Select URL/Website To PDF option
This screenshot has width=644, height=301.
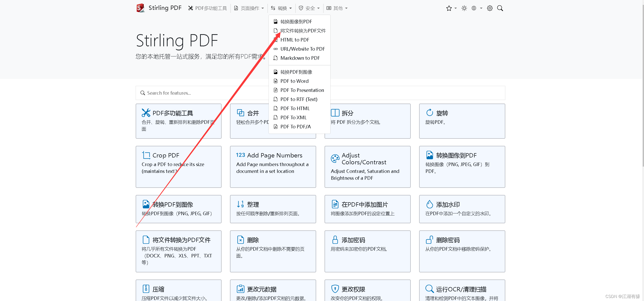coord(301,49)
